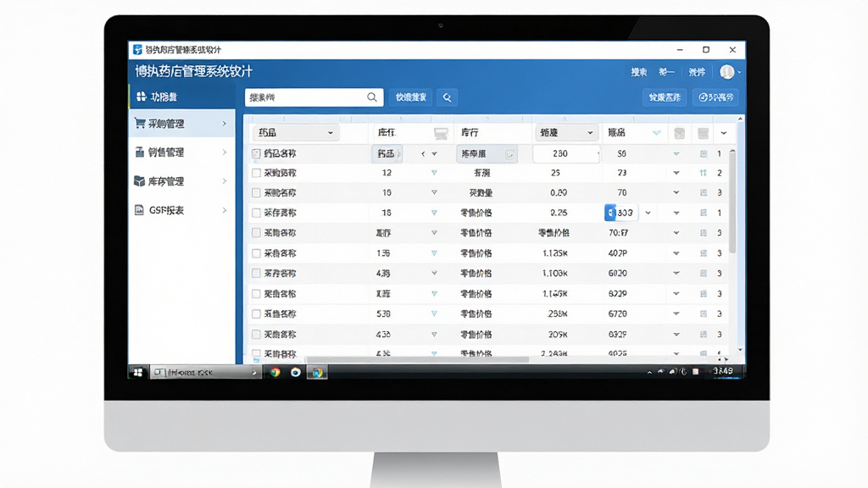This screenshot has height=488, width=868.
Task: Click the blue icon on the 803 cell
Action: [610, 213]
